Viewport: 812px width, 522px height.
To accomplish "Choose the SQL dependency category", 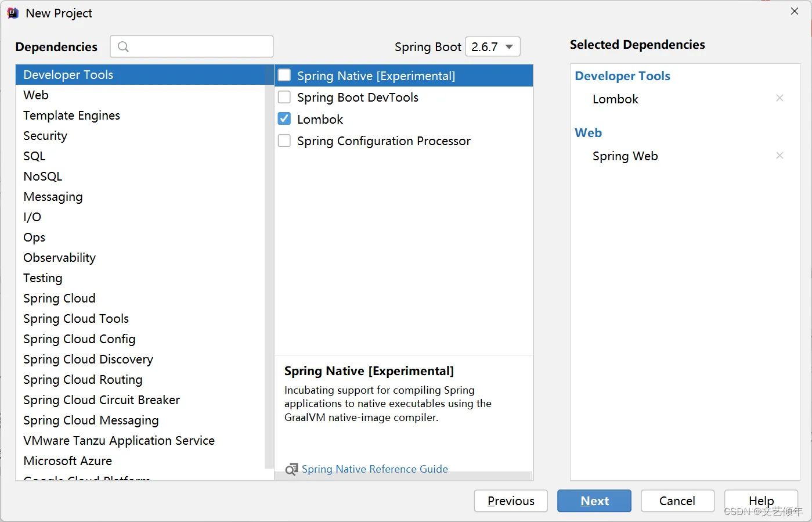I will pos(34,156).
